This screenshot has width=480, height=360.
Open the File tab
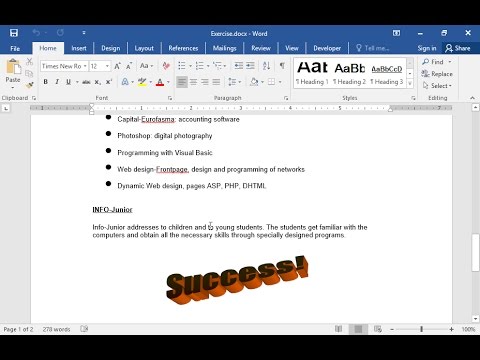15,48
